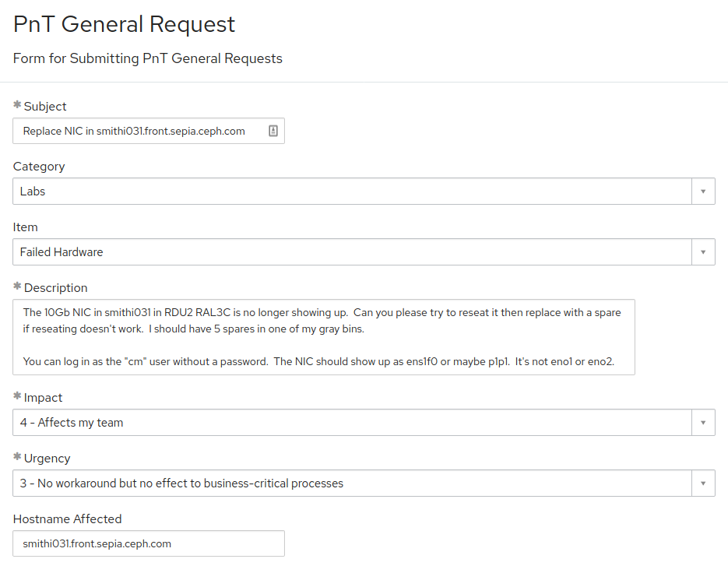Click the Hostname Affected label
This screenshot has height=566, width=728.
click(x=68, y=519)
